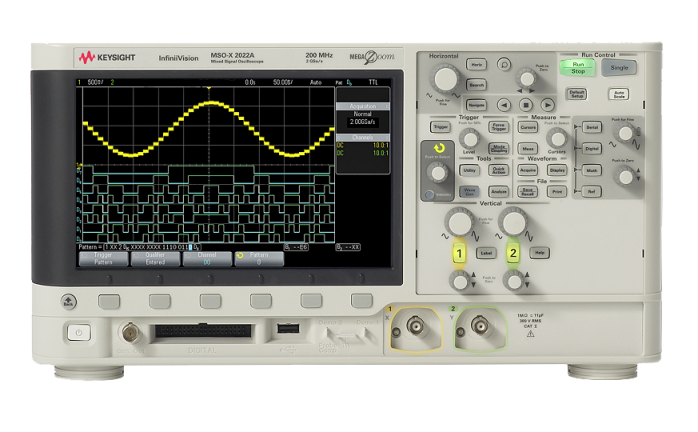The image size is (698, 432).
Task: Click the channel 1 BNC input
Action: pyautogui.click(x=415, y=327)
